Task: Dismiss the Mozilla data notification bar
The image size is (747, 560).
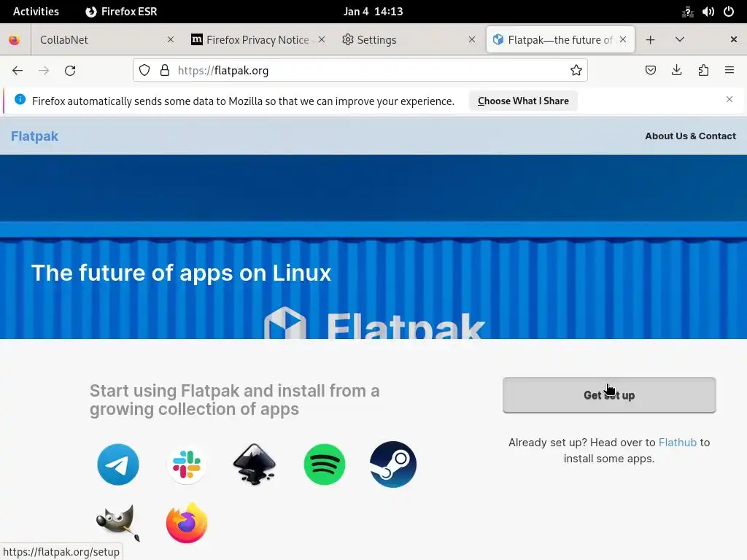Action: tap(729, 99)
